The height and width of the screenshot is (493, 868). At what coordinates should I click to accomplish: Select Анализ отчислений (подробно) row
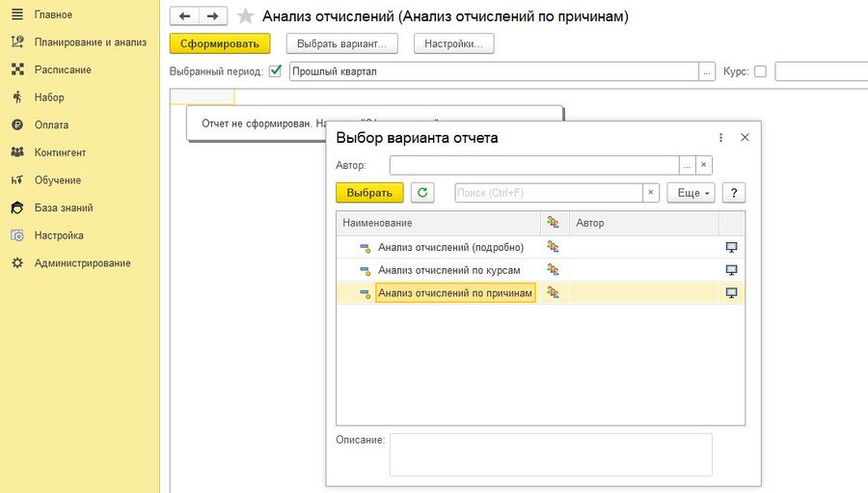pyautogui.click(x=540, y=247)
